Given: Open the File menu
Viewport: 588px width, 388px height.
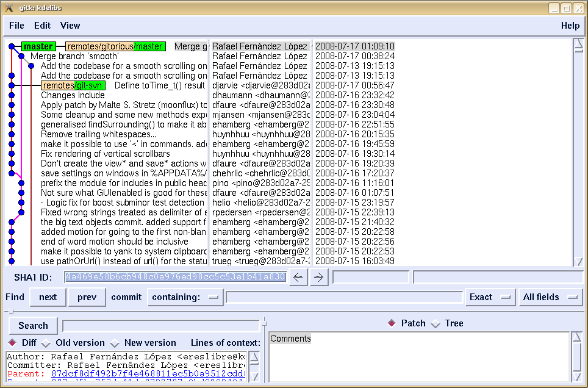Looking at the screenshot, I should tap(17, 26).
